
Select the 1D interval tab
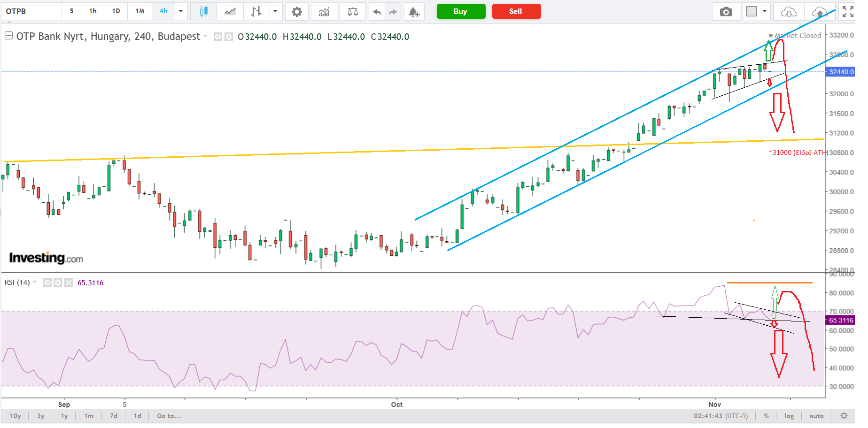(116, 11)
